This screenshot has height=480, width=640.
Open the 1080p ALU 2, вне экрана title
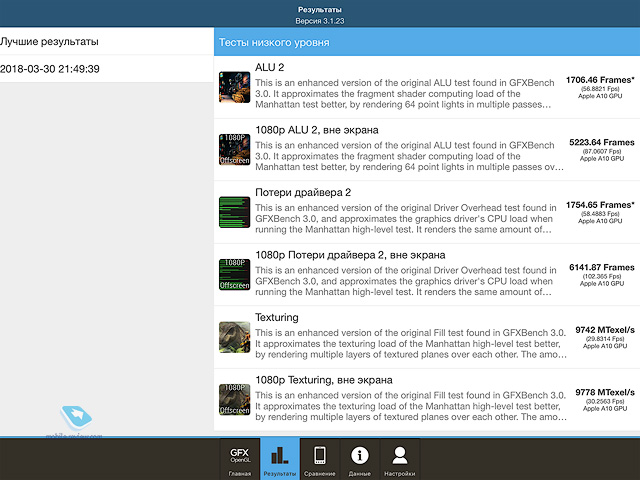[x=317, y=130]
